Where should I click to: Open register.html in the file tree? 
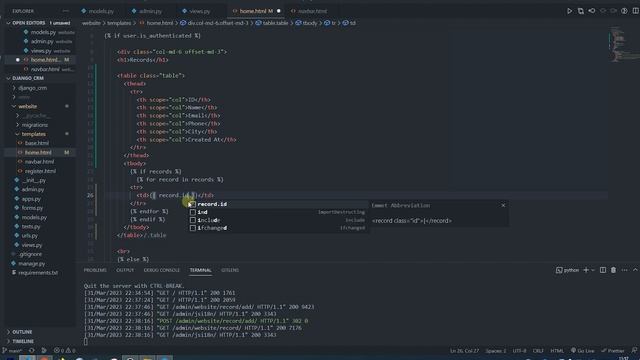coord(40,171)
